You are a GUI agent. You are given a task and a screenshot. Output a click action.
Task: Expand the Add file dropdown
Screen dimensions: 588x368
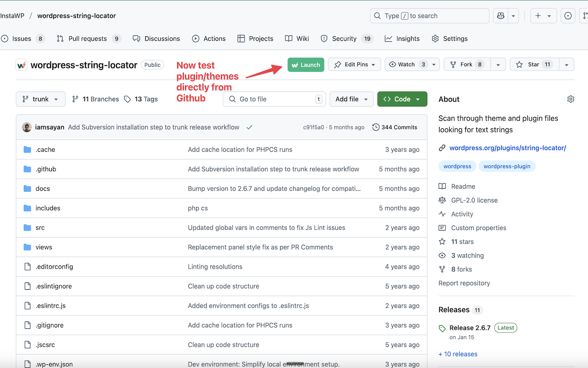click(x=351, y=99)
